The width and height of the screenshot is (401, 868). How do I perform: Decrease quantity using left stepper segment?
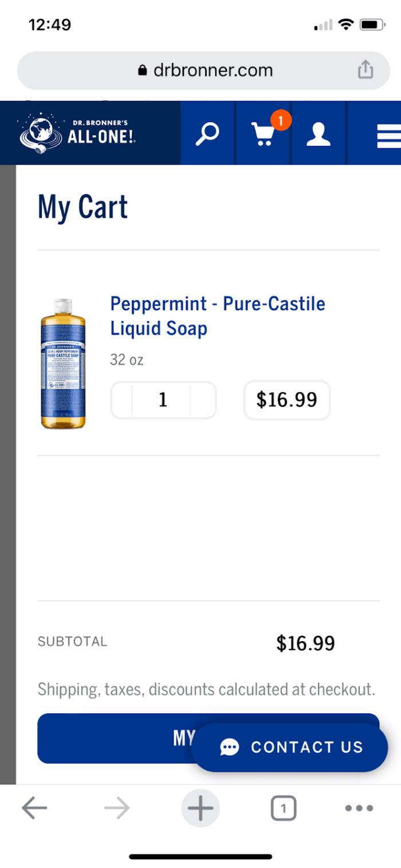tap(121, 400)
